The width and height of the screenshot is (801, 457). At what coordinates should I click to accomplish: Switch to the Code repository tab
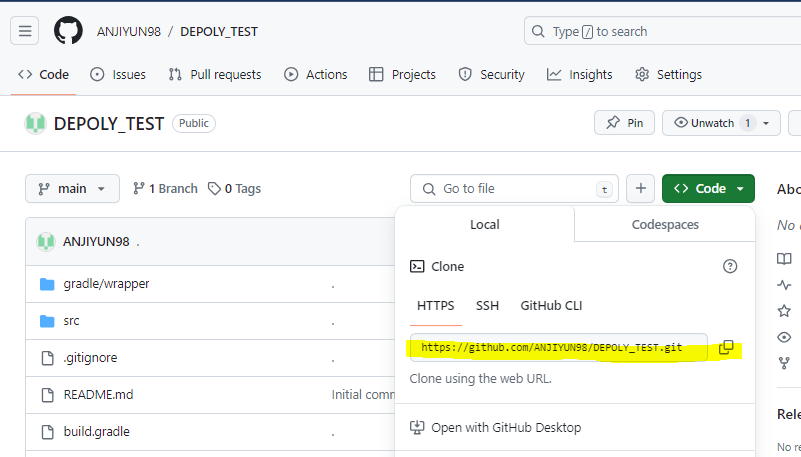point(43,75)
